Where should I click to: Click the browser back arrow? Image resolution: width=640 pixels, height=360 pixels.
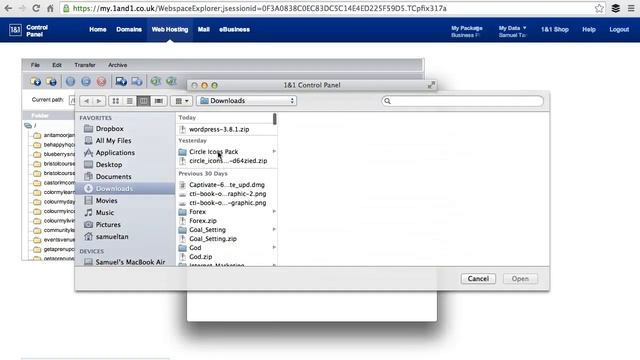(8, 8)
